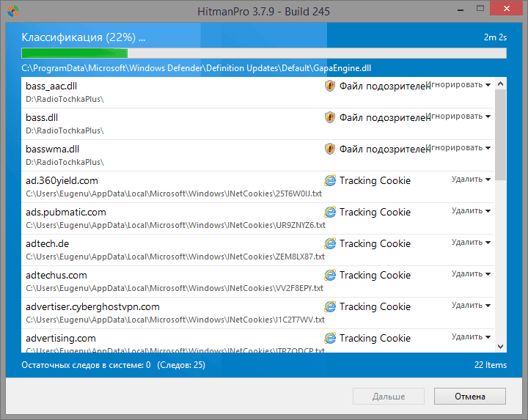Click the ZEM8LX87.txt cookie path

click(175, 257)
